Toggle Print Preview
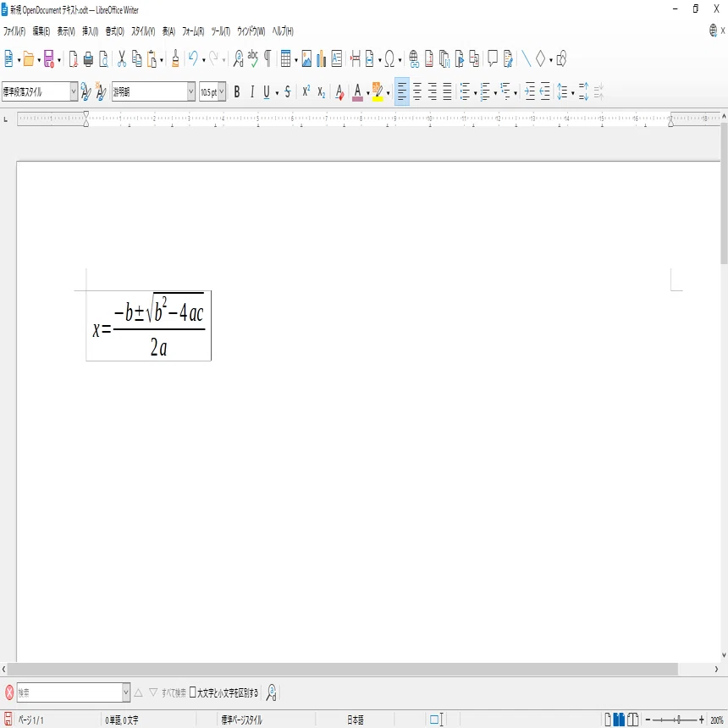Viewport: 728px width, 728px height. coord(103,59)
